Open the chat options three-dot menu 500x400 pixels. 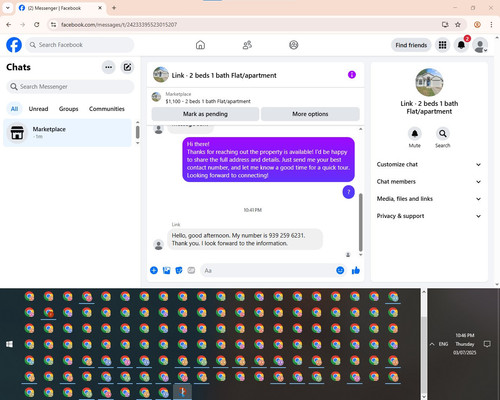[x=109, y=67]
